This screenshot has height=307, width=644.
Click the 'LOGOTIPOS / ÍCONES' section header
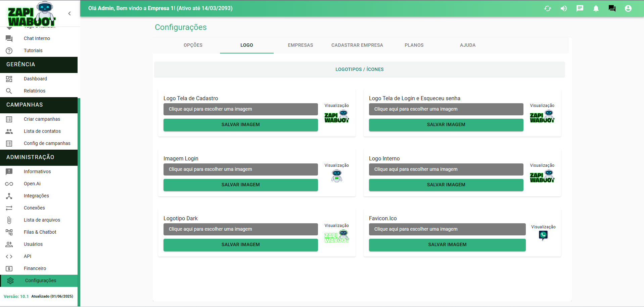pyautogui.click(x=360, y=69)
